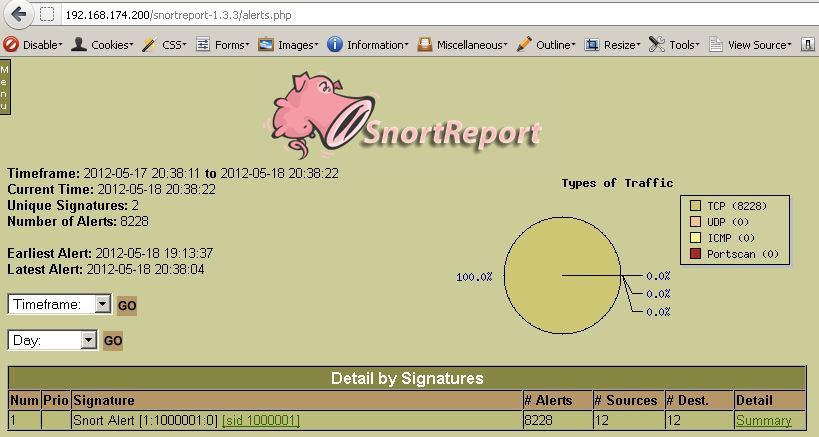Click the 100.0% pie chart label

[474, 277]
